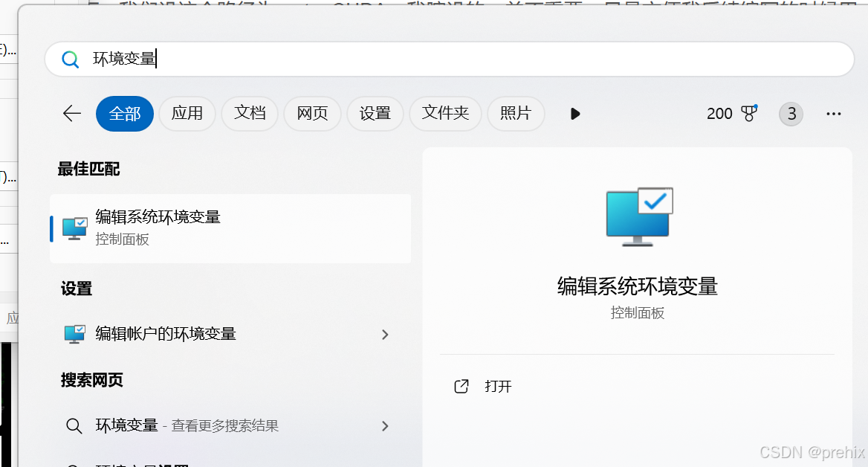Open 编辑帐户的环境变量 settings result
Image resolution: width=868 pixels, height=467 pixels.
[x=230, y=334]
